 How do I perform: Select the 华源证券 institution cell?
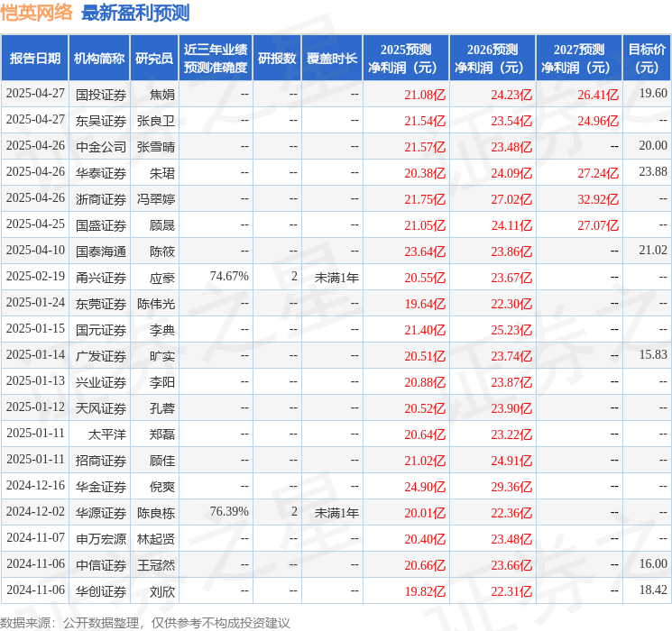[x=101, y=513]
